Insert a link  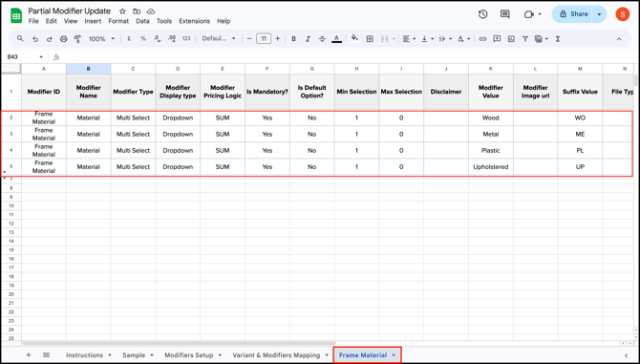pyautogui.click(x=482, y=39)
